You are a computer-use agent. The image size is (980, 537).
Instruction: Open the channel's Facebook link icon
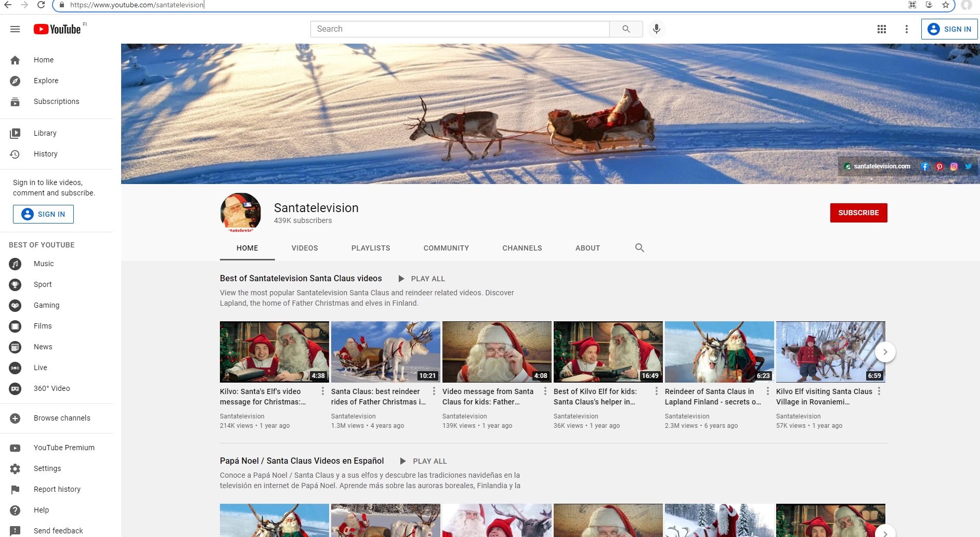tap(925, 166)
